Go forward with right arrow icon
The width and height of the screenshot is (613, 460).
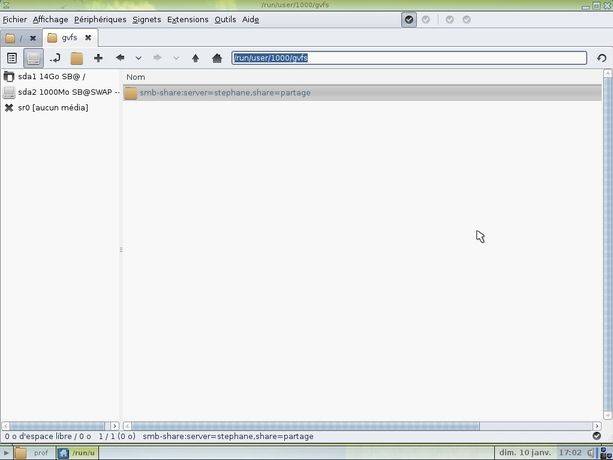click(157, 58)
